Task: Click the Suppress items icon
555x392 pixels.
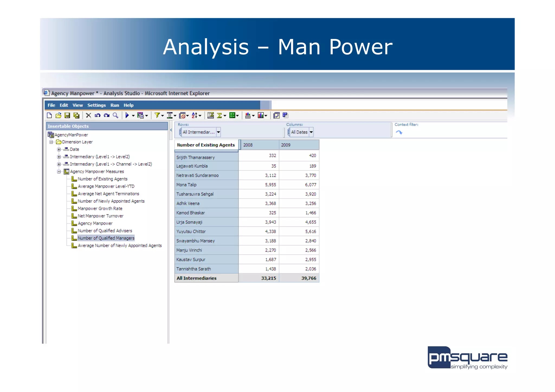Action: (x=182, y=115)
